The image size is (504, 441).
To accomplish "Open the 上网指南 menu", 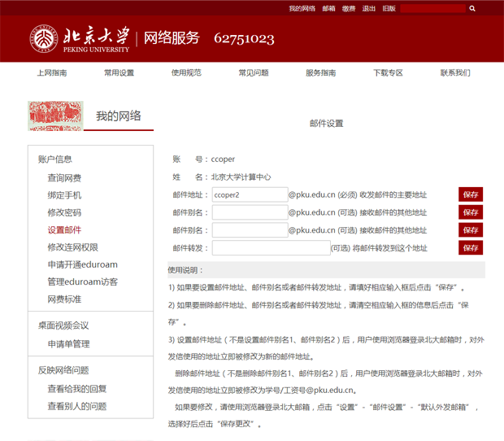I will click(52, 72).
